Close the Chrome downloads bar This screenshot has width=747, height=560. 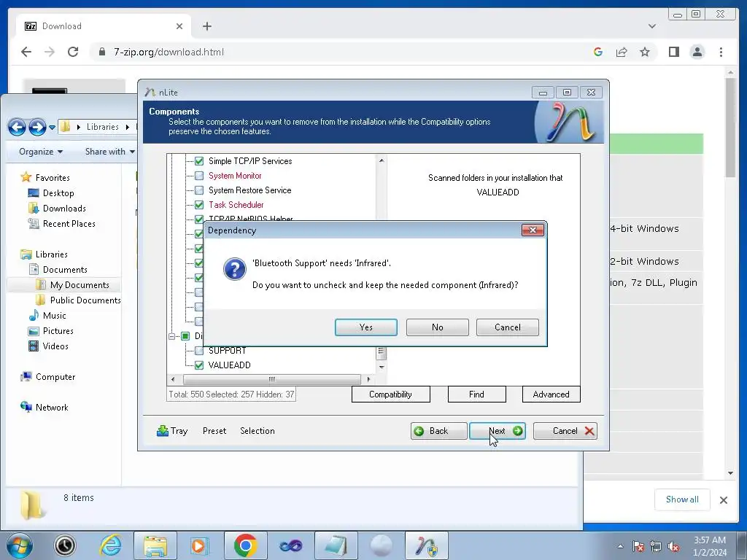coord(724,500)
